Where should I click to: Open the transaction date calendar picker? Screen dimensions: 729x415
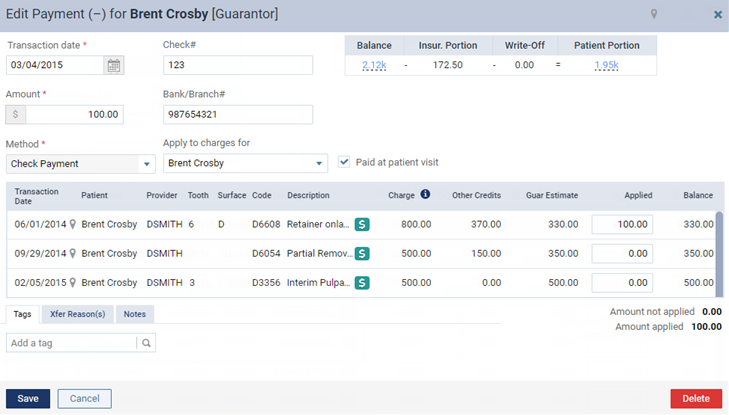tap(114, 65)
